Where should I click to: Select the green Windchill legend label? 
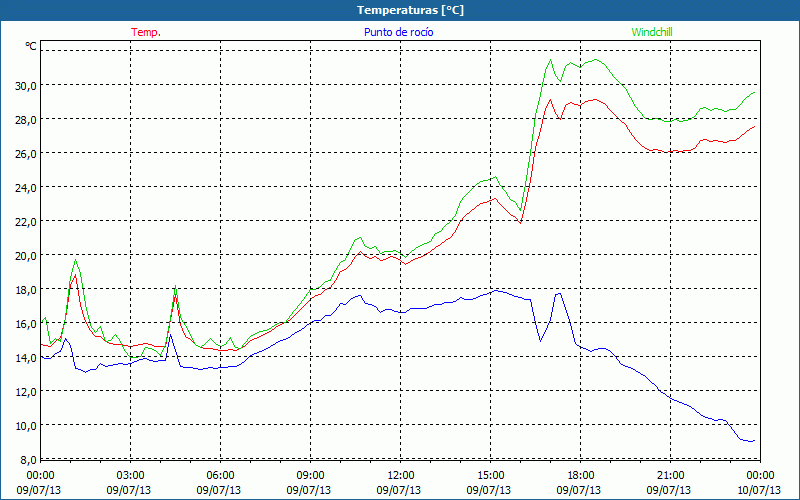click(652, 32)
